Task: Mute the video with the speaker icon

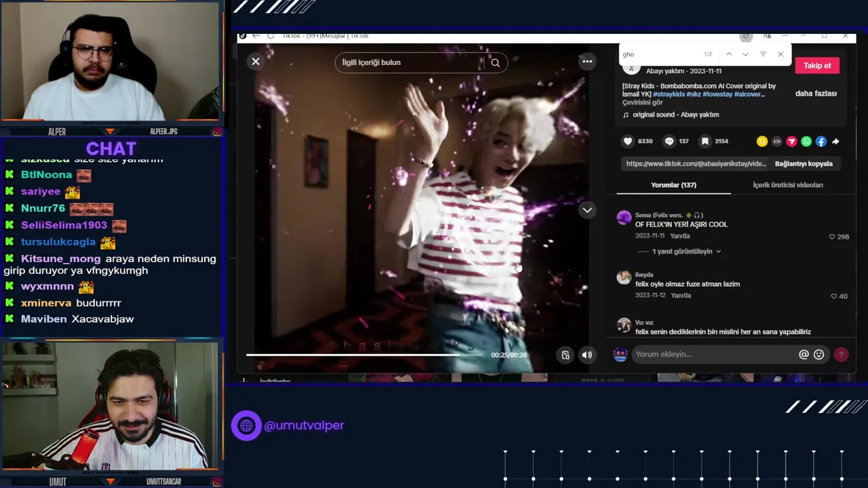Action: [x=587, y=354]
